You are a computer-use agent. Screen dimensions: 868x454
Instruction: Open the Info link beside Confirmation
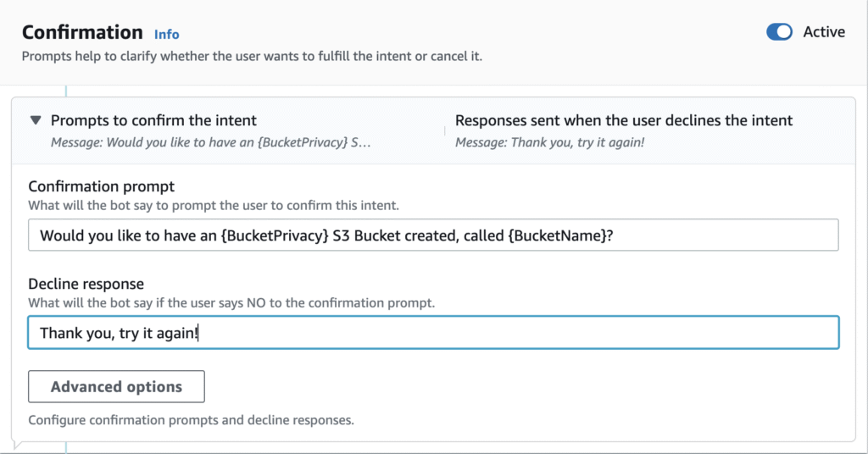(167, 34)
